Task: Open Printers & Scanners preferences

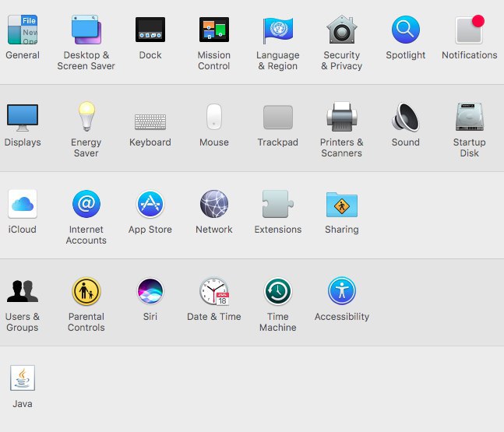Action: (342, 117)
